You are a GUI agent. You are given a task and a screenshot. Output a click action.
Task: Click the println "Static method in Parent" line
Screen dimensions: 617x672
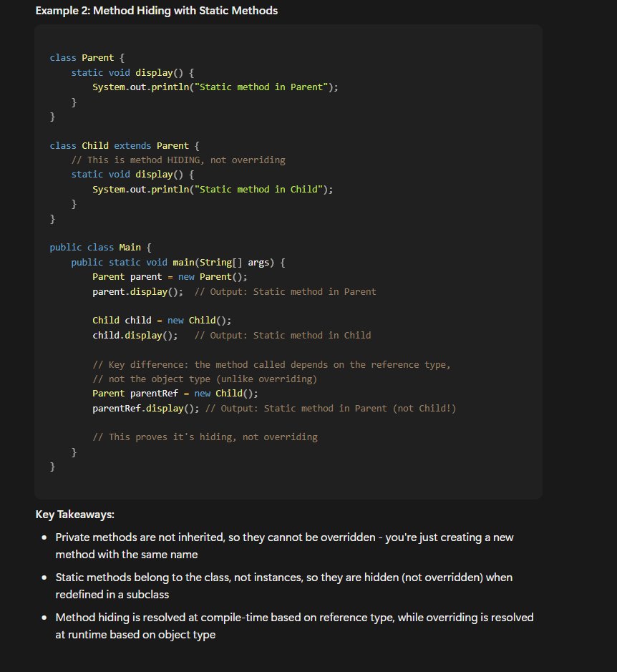pyautogui.click(x=215, y=87)
